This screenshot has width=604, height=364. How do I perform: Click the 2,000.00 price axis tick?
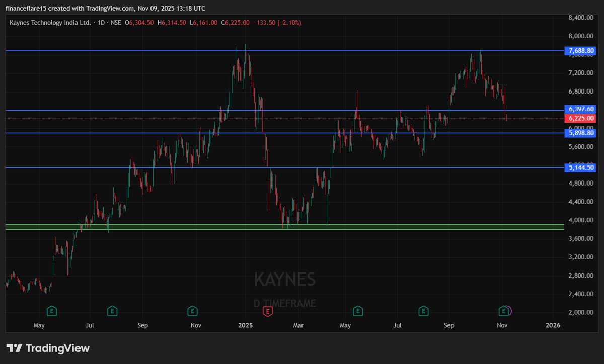[x=582, y=312]
